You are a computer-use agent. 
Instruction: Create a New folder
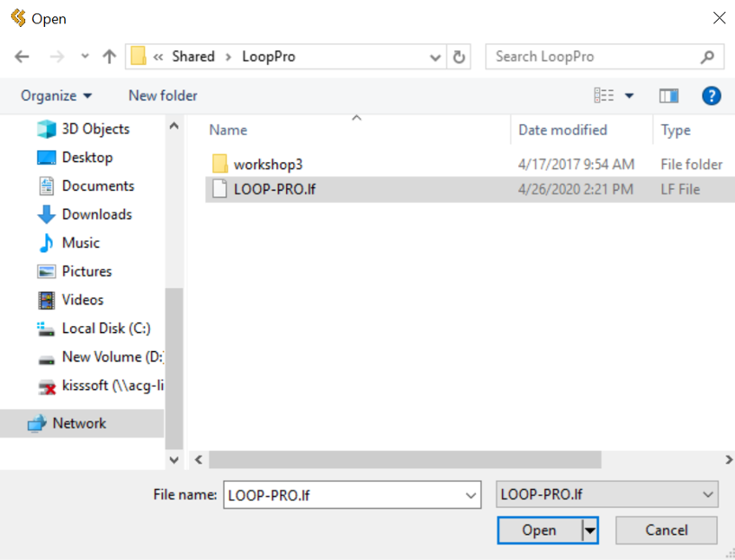click(x=163, y=95)
